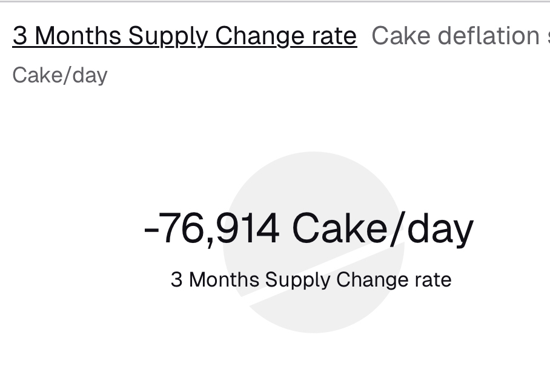Viewport: 550px width, 392px height.
Task: Click the horizontal divider line at the top
Action: 275,2
